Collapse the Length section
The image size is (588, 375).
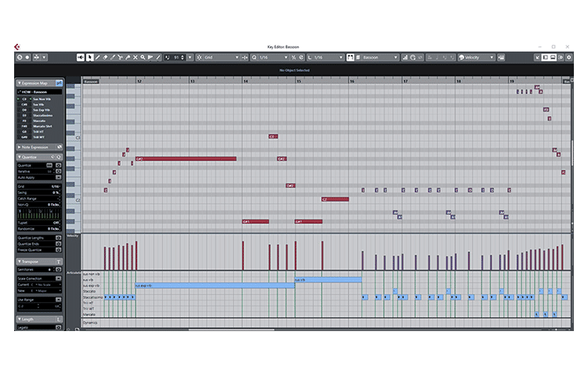(x=20, y=319)
